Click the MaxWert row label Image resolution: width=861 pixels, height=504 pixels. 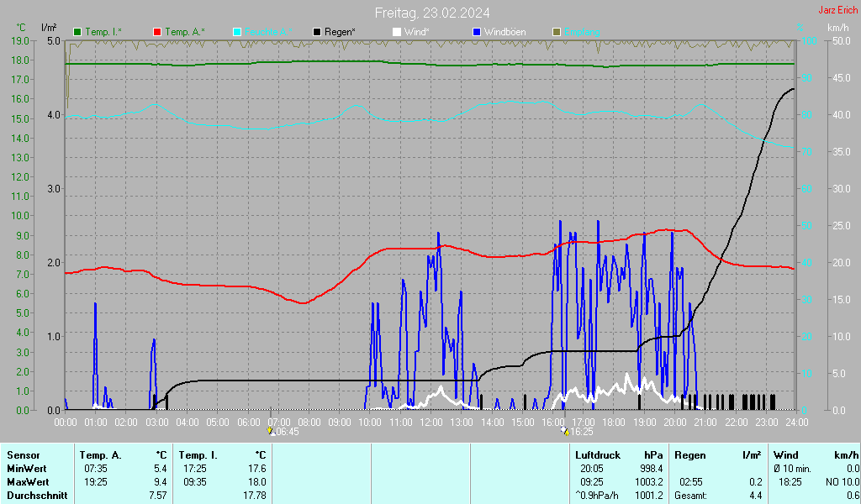click(26, 482)
